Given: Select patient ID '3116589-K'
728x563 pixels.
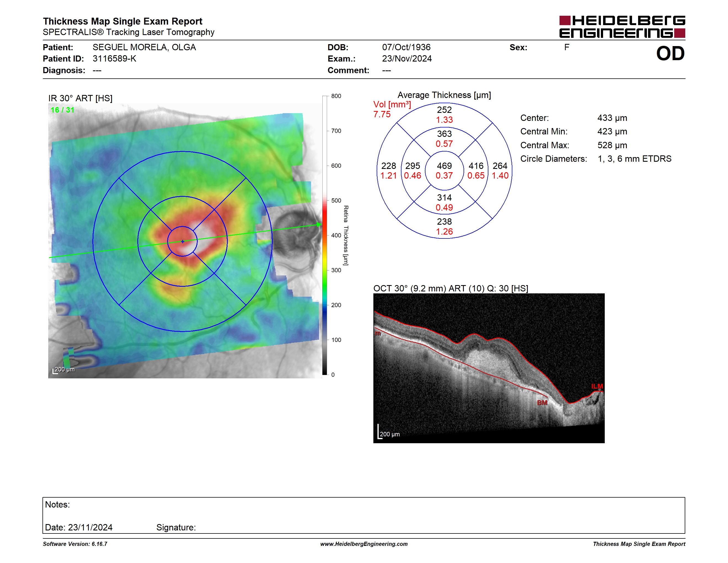Looking at the screenshot, I should [114, 58].
